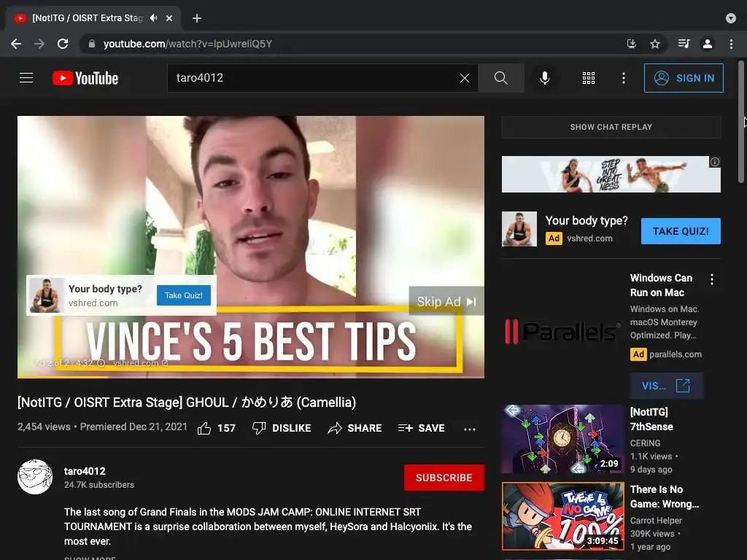Image resolution: width=747 pixels, height=560 pixels.
Task: Click the Skip Ad button
Action: coord(446,301)
